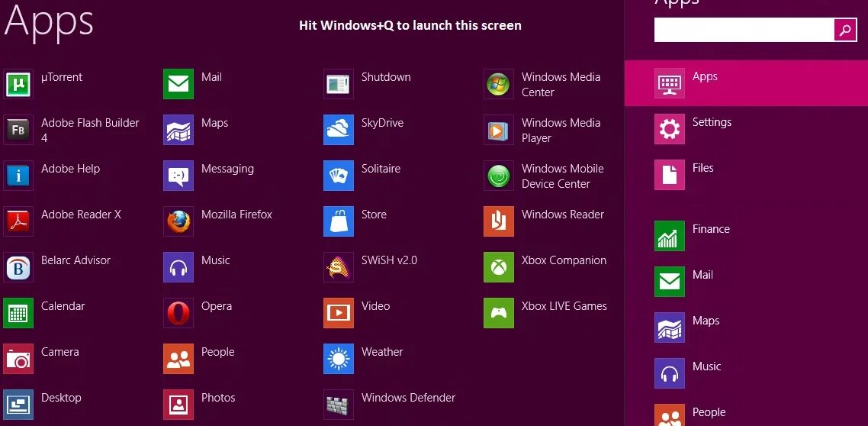Search within People in search pane

[746, 415]
